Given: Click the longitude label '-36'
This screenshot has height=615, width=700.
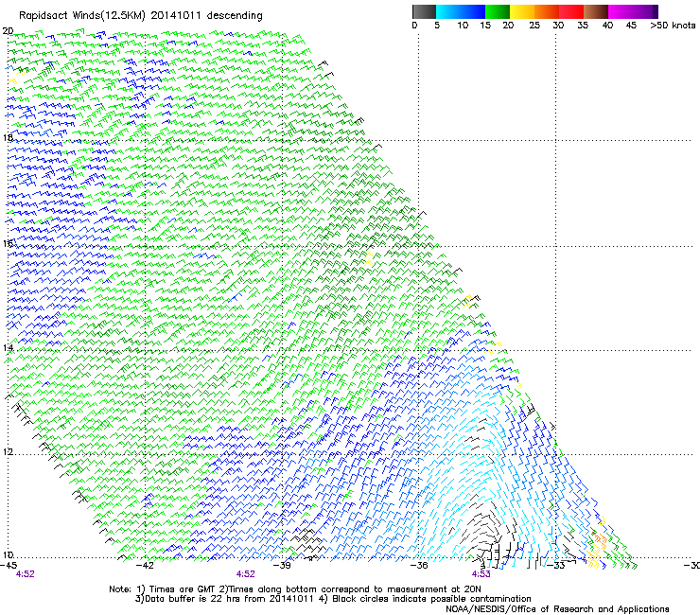Looking at the screenshot, I should tap(419, 566).
